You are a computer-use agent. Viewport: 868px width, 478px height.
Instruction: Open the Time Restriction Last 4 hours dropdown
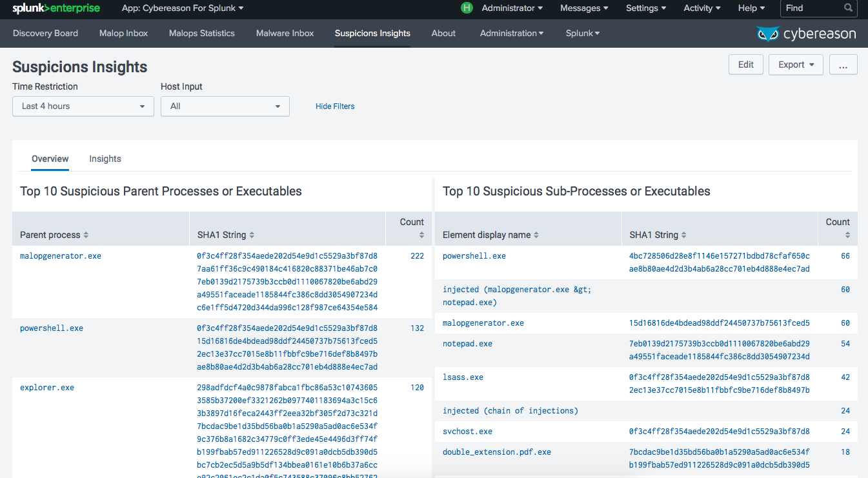pyautogui.click(x=83, y=106)
